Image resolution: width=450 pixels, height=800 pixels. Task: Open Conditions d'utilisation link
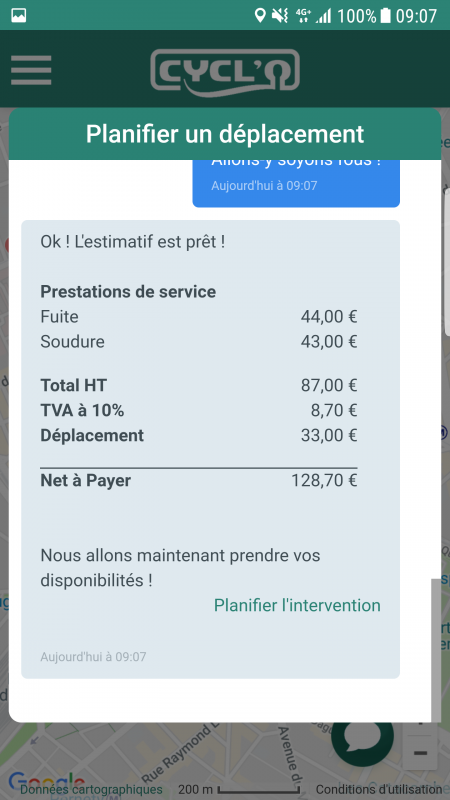click(378, 790)
